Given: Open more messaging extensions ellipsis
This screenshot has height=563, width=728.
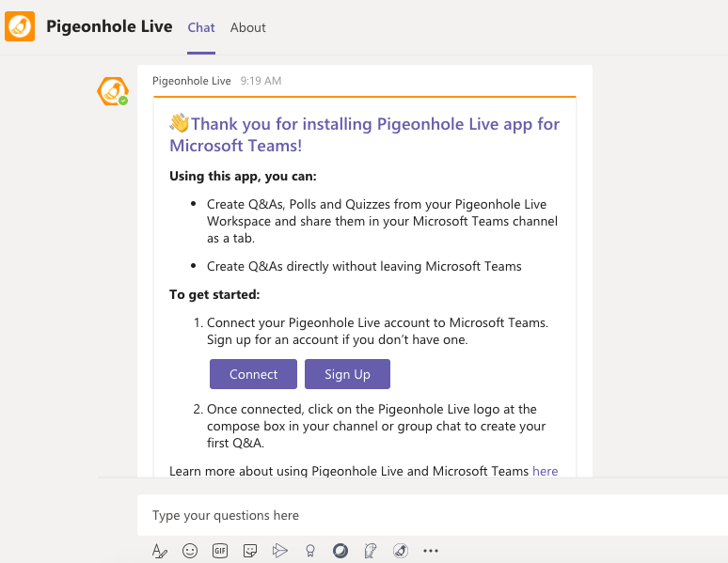Looking at the screenshot, I should (431, 551).
